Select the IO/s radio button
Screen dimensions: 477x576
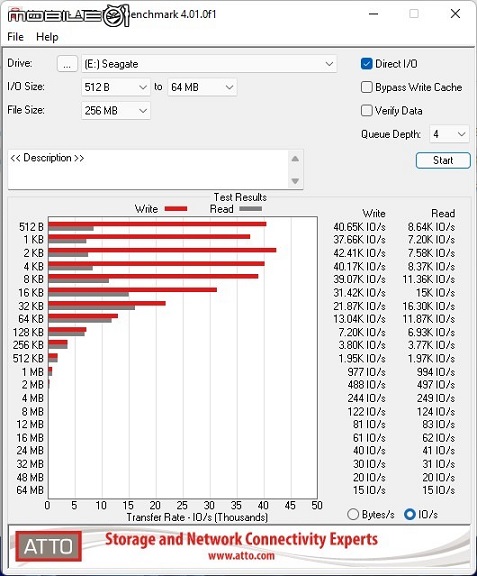tap(409, 514)
